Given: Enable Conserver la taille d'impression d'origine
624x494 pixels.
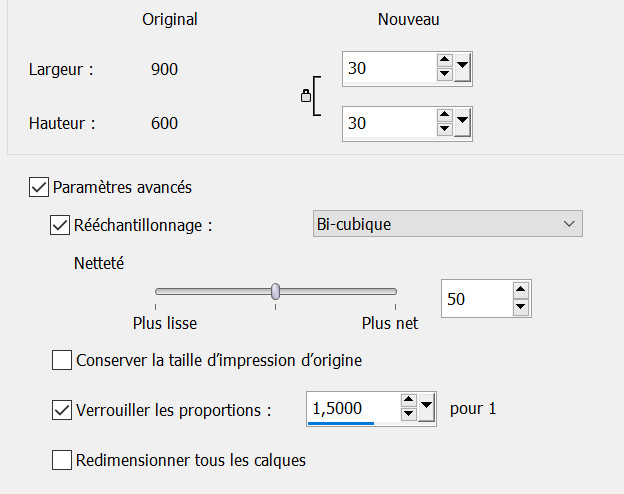Looking at the screenshot, I should pyautogui.click(x=62, y=360).
